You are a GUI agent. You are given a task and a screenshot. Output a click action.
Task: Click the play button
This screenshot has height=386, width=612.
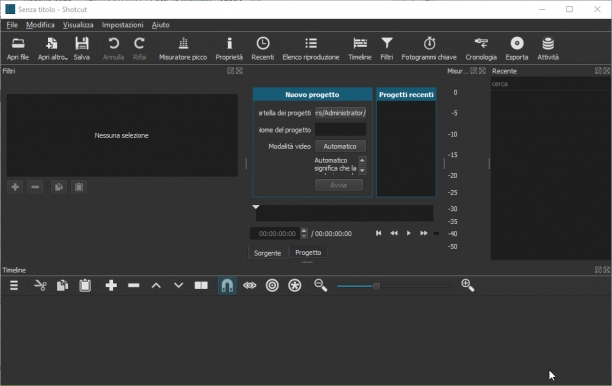point(409,233)
